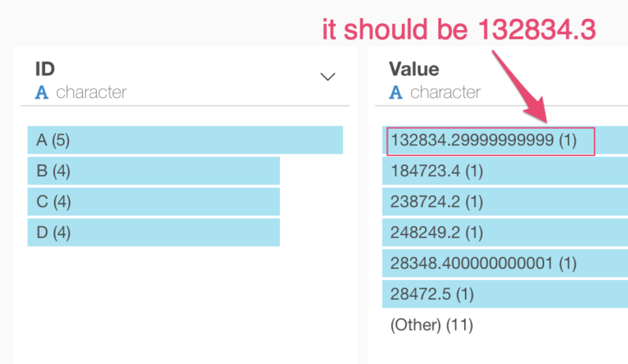Open the ID column dropdown chevron

point(327,76)
